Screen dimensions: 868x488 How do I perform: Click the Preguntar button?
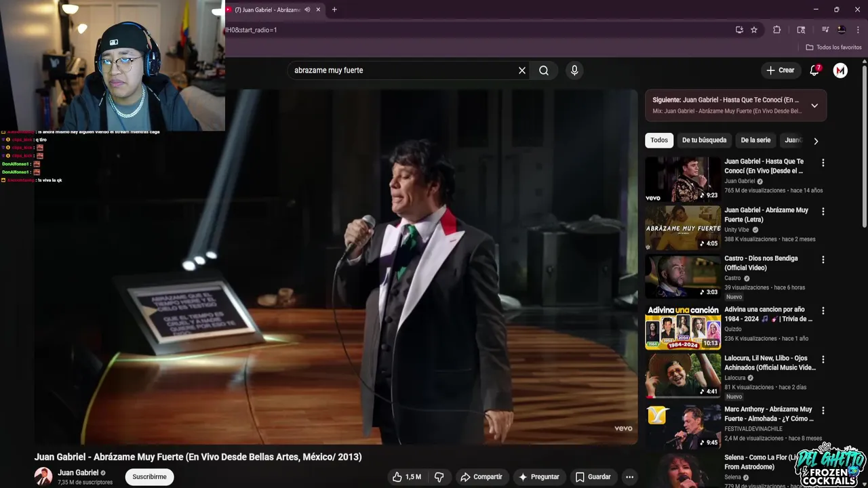tap(538, 476)
